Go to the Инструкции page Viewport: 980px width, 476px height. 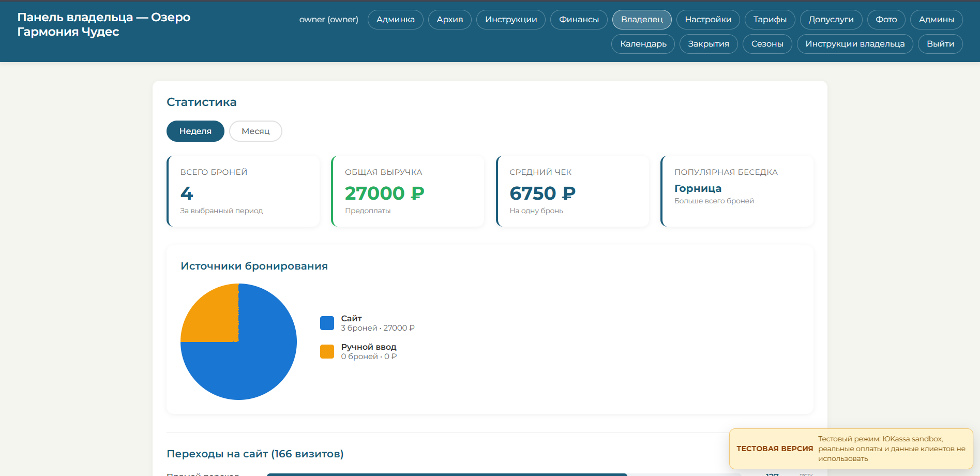510,20
